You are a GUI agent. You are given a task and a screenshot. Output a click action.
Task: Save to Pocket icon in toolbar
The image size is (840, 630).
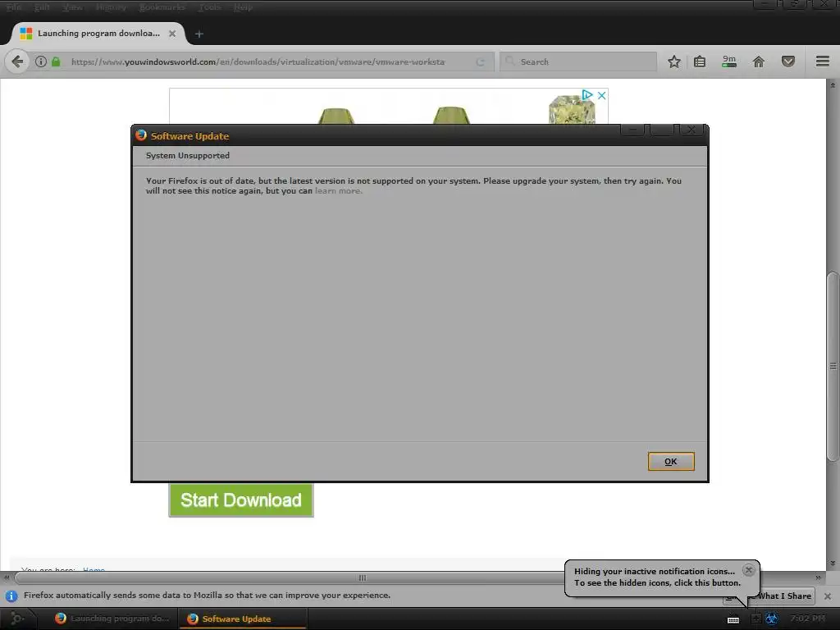[x=788, y=62]
